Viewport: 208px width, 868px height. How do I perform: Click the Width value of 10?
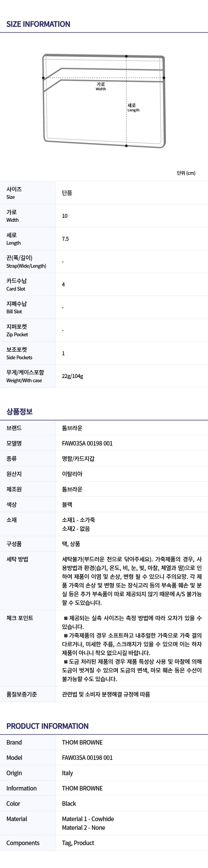(x=65, y=216)
